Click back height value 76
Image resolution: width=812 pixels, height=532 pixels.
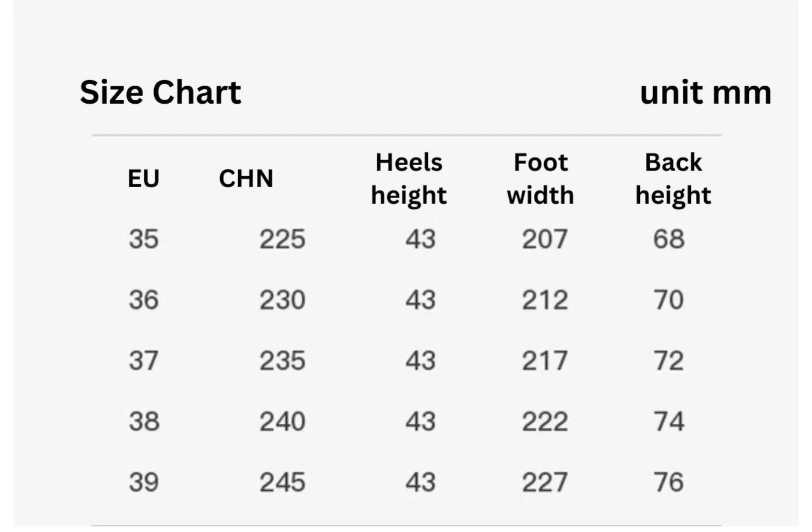point(669,482)
